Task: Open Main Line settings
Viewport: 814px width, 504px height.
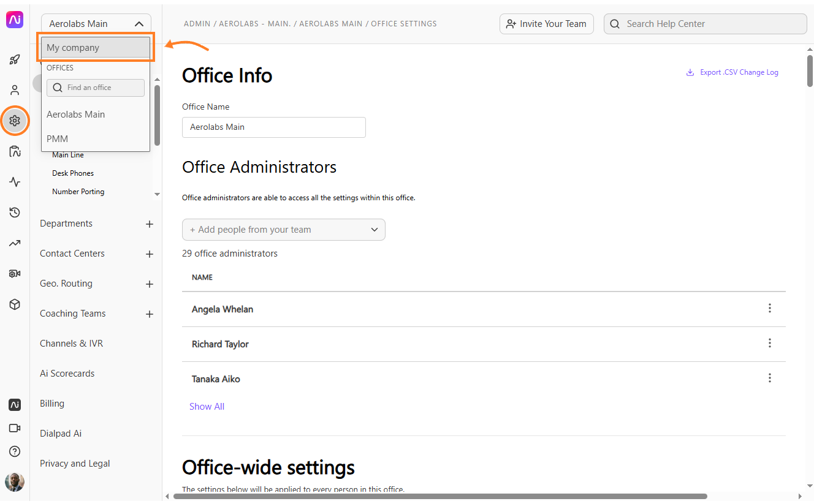Action: [68, 155]
